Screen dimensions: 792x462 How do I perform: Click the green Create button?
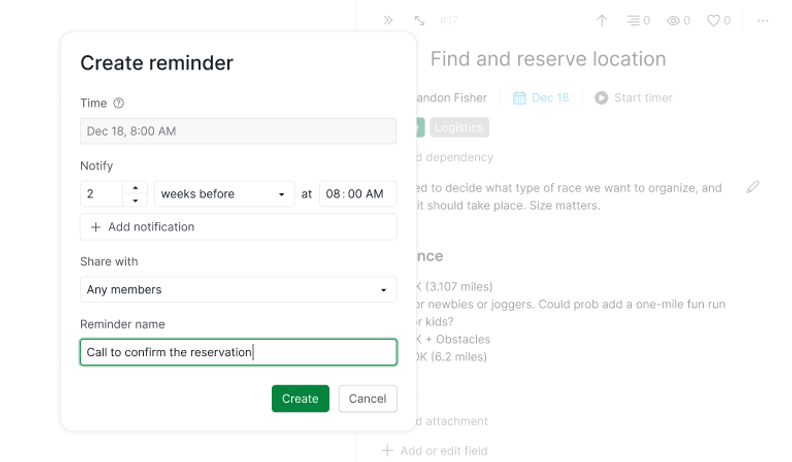[x=301, y=398]
